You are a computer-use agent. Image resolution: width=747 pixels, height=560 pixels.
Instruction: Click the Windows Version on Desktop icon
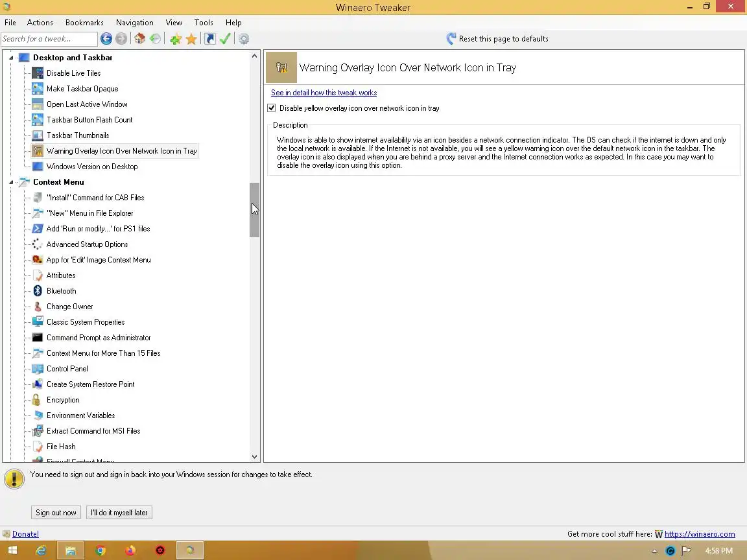(38, 166)
